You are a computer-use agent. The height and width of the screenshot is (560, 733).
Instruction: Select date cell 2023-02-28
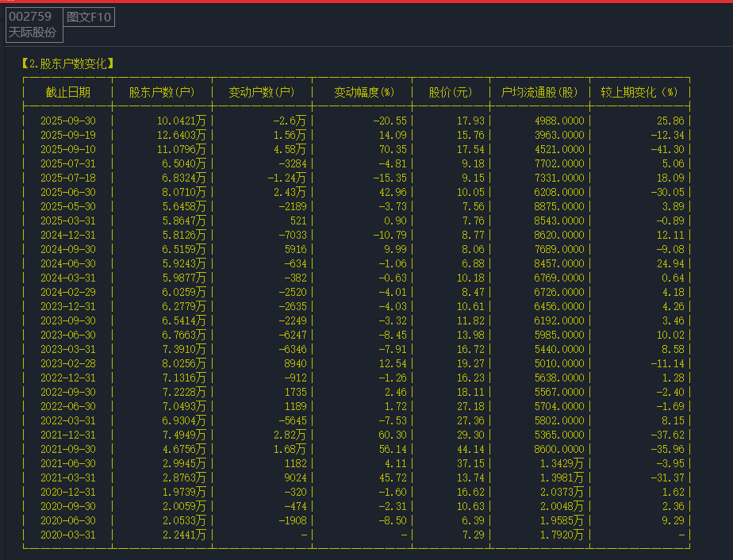[67, 363]
